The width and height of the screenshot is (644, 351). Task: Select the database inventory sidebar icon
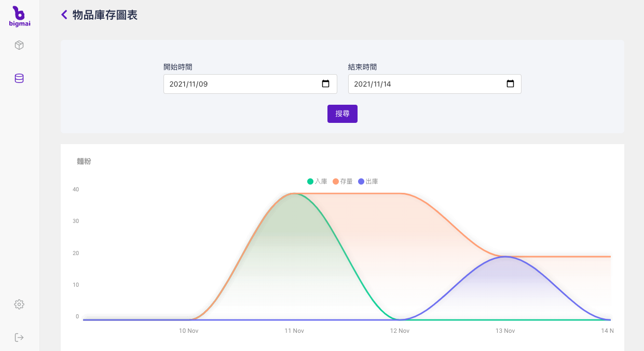[x=19, y=78]
